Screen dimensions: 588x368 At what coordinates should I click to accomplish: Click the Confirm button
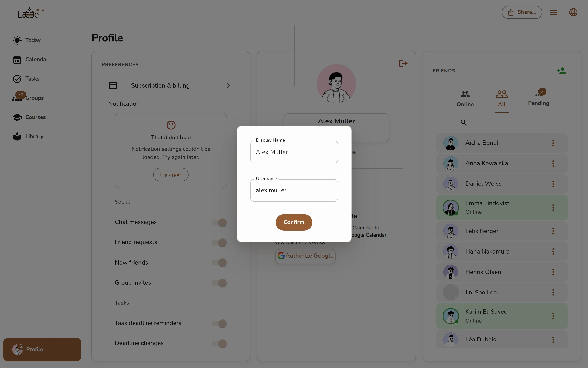[294, 222]
